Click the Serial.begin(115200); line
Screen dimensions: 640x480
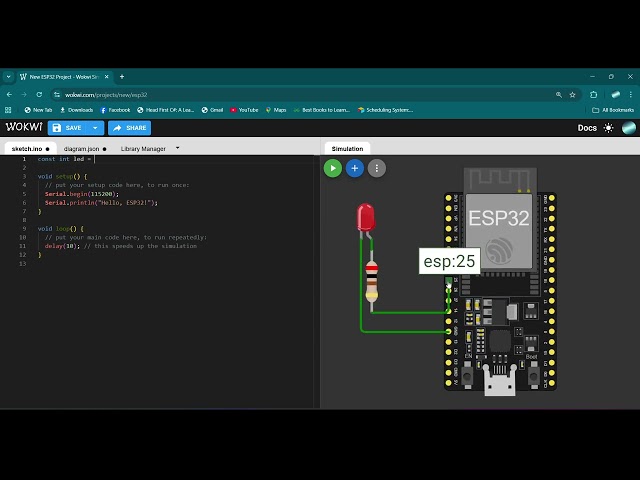tap(82, 194)
